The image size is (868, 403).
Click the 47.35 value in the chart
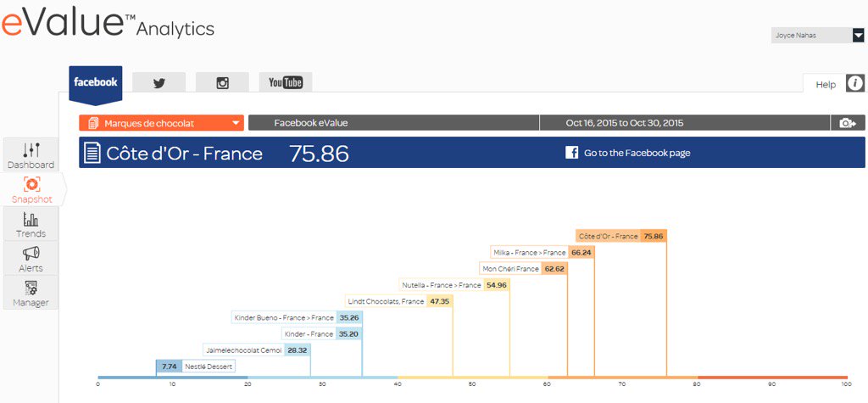pyautogui.click(x=440, y=301)
